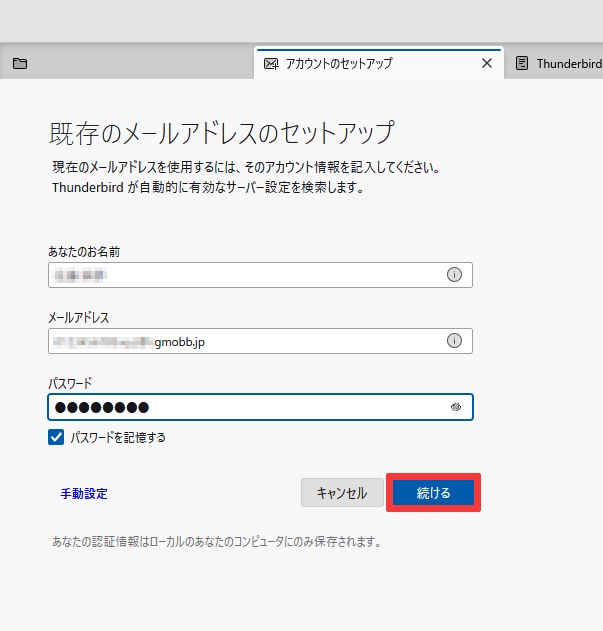Click the envelope icon on the account setup tab
This screenshot has width=603, height=631.
coord(270,63)
